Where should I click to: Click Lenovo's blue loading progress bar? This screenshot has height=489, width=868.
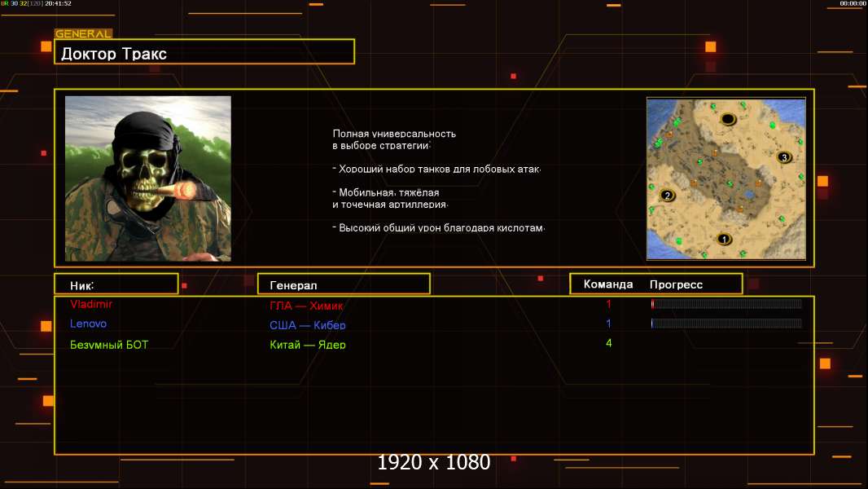coord(726,324)
